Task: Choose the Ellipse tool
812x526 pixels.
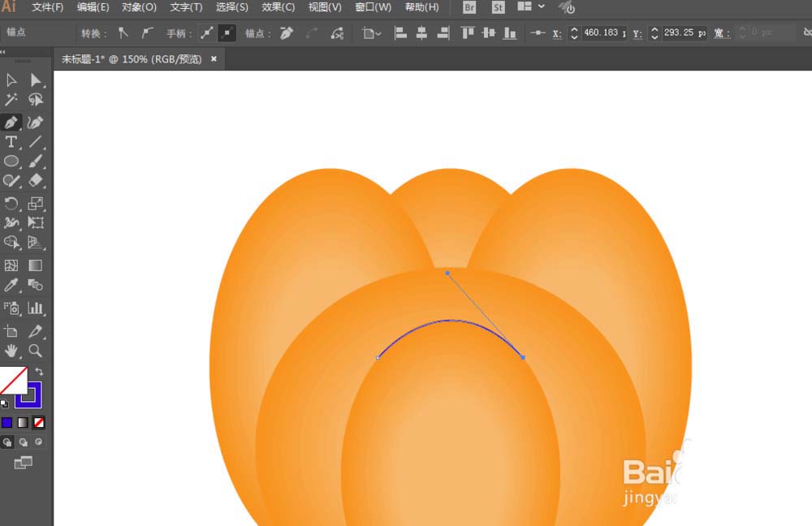Action: pos(11,161)
